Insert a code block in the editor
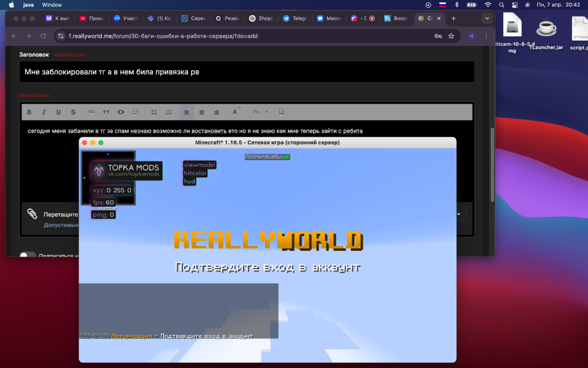 121,112
